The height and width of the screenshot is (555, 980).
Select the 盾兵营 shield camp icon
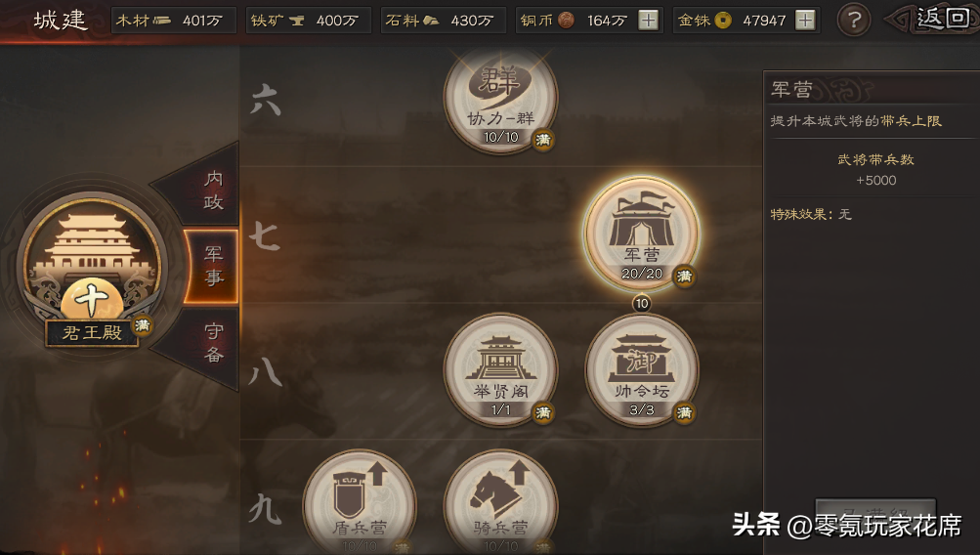(x=360, y=503)
